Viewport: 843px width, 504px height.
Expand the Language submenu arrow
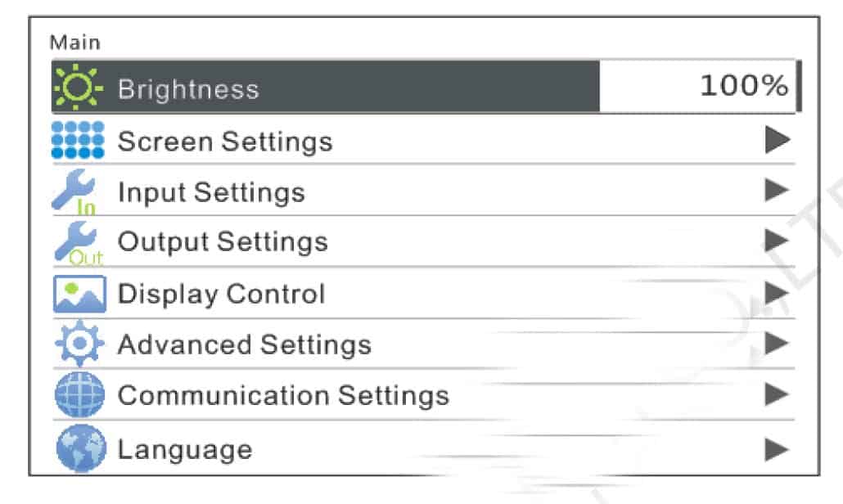[777, 448]
